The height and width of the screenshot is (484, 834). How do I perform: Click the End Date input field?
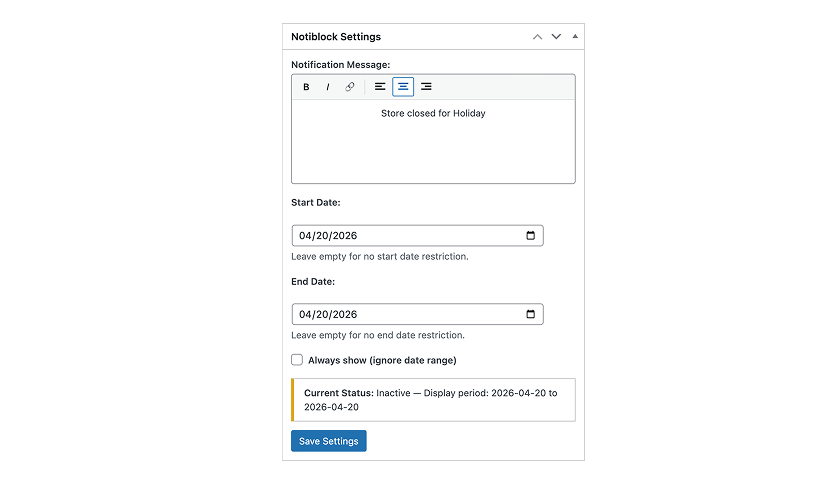(x=418, y=314)
